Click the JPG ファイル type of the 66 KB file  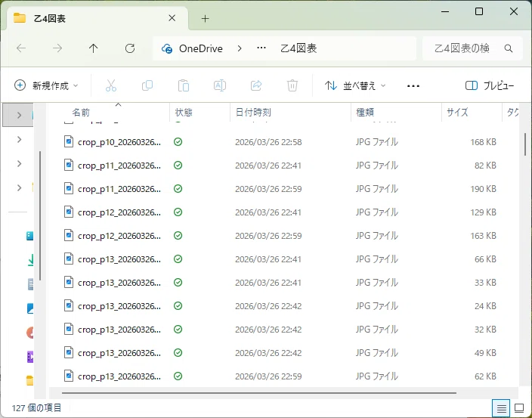pos(376,259)
